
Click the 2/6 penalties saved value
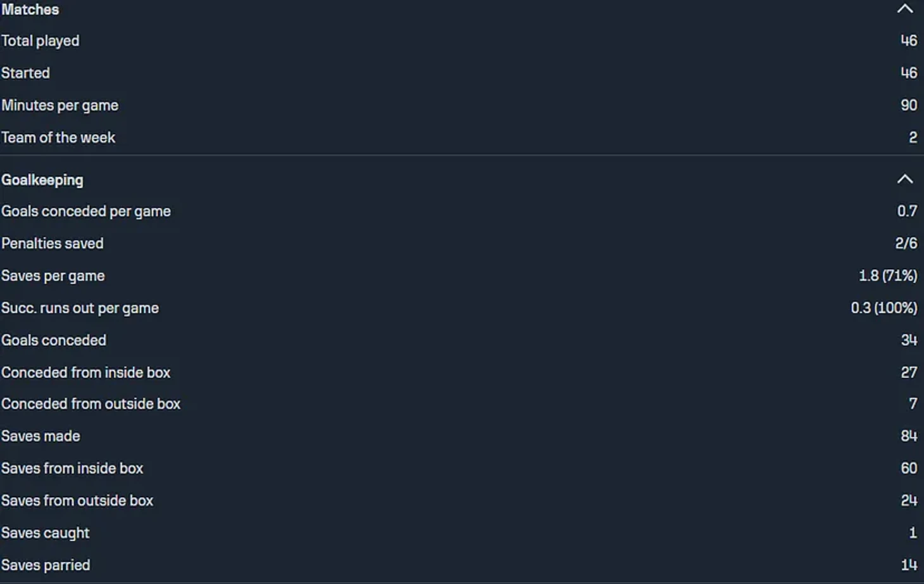pyautogui.click(x=906, y=243)
